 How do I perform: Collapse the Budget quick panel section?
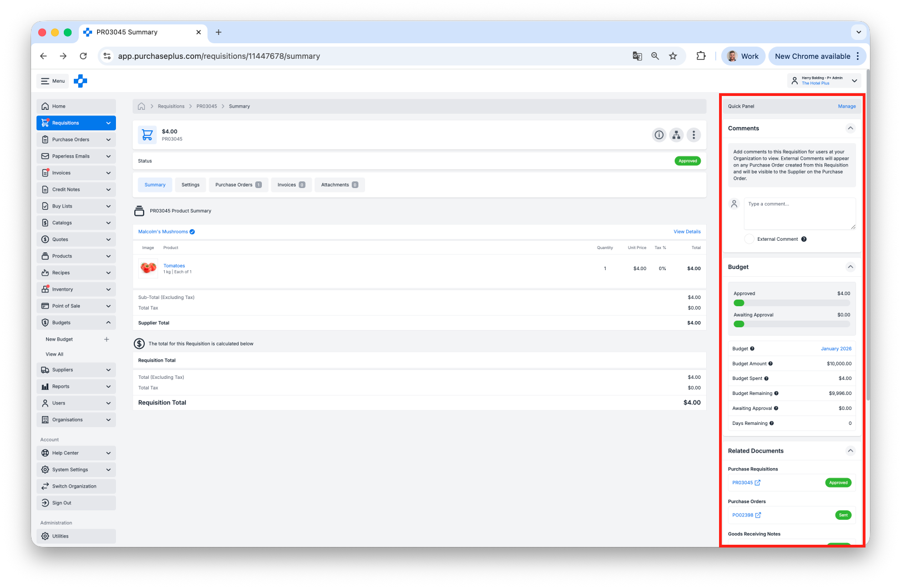click(851, 267)
